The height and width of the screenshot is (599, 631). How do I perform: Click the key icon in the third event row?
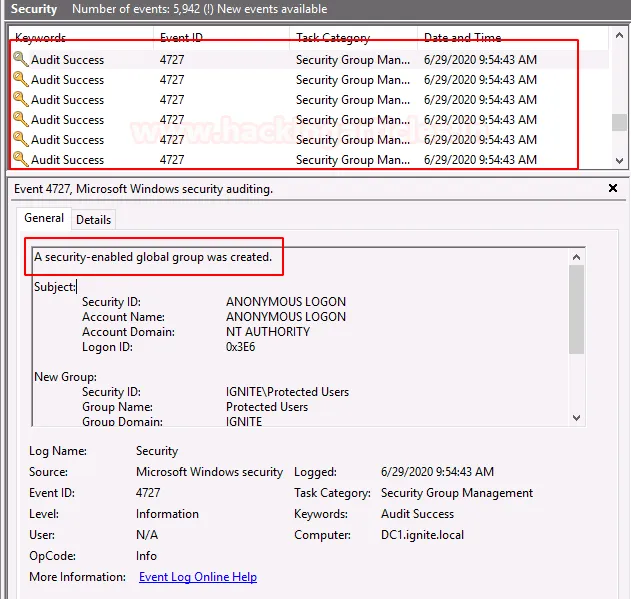20,100
